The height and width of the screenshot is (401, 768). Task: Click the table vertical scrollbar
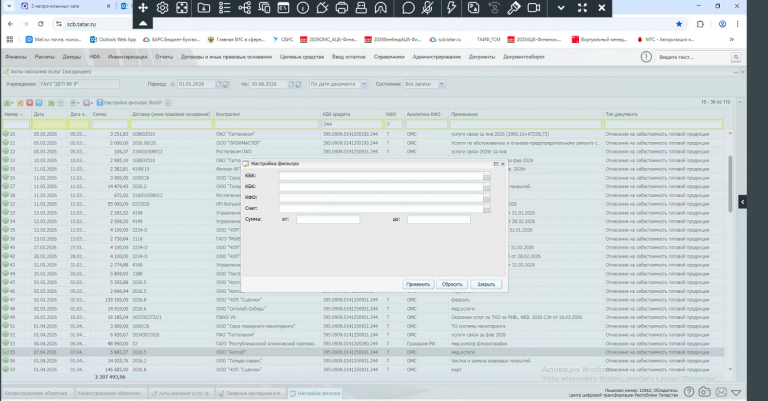tap(730, 184)
